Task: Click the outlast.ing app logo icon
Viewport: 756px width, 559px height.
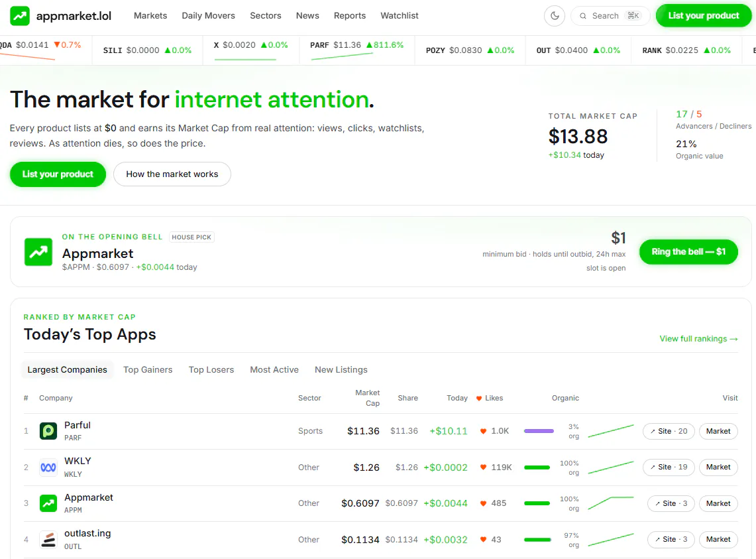Action: point(48,540)
